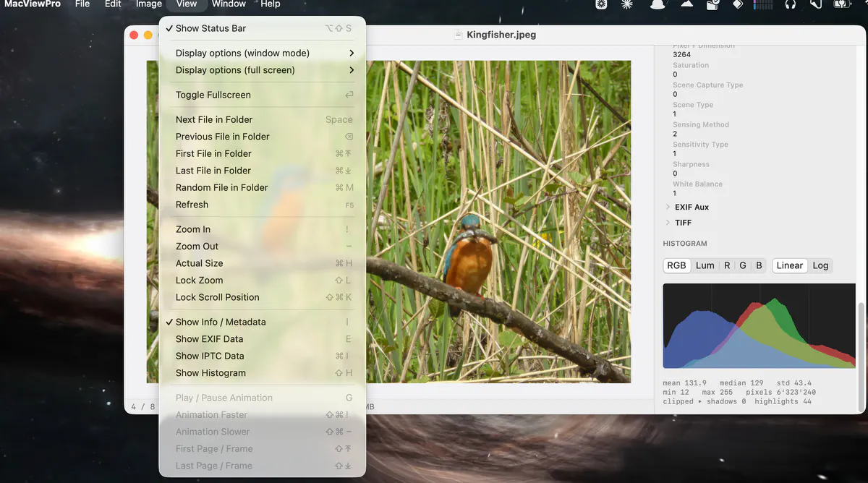Choose Show Histogram
The height and width of the screenshot is (483, 868).
[x=263, y=373]
